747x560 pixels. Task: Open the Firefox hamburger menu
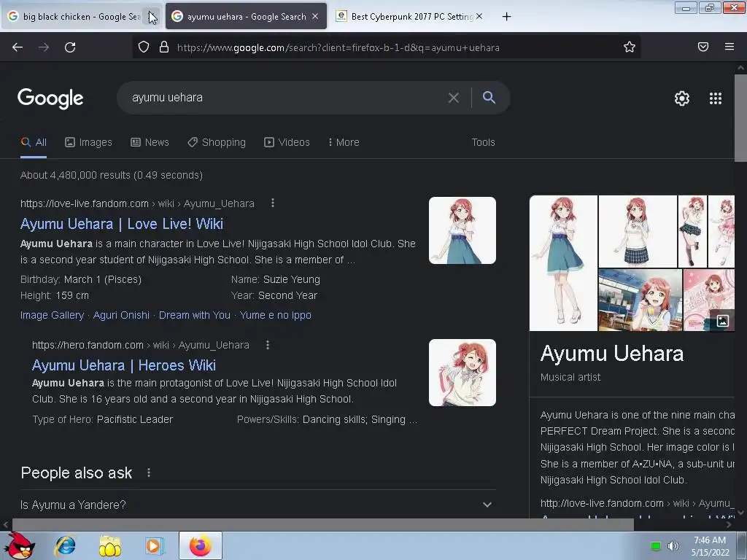[x=729, y=47]
